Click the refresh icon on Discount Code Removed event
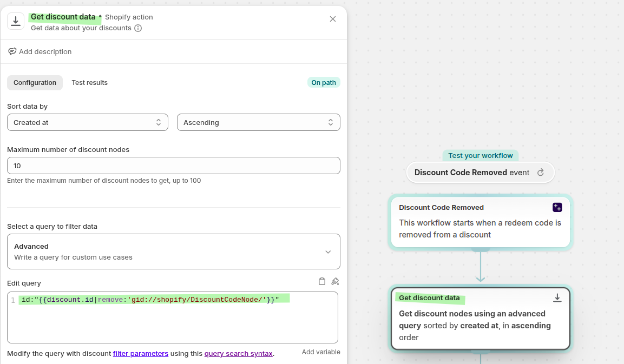Viewport: 624px width, 364px height. [541, 173]
